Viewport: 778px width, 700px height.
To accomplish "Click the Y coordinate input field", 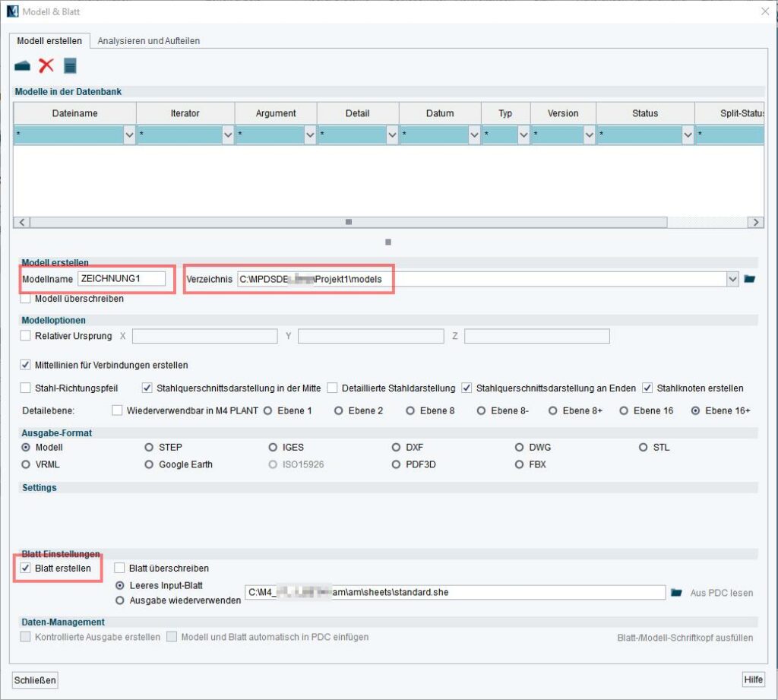I will (371, 336).
